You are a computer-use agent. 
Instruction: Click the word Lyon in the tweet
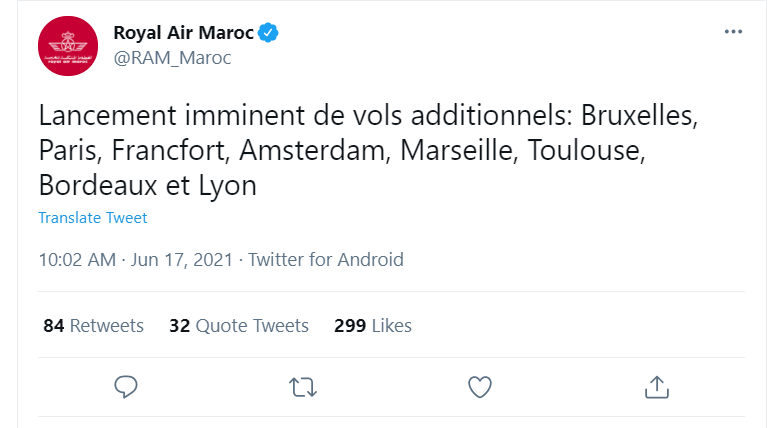pos(226,185)
